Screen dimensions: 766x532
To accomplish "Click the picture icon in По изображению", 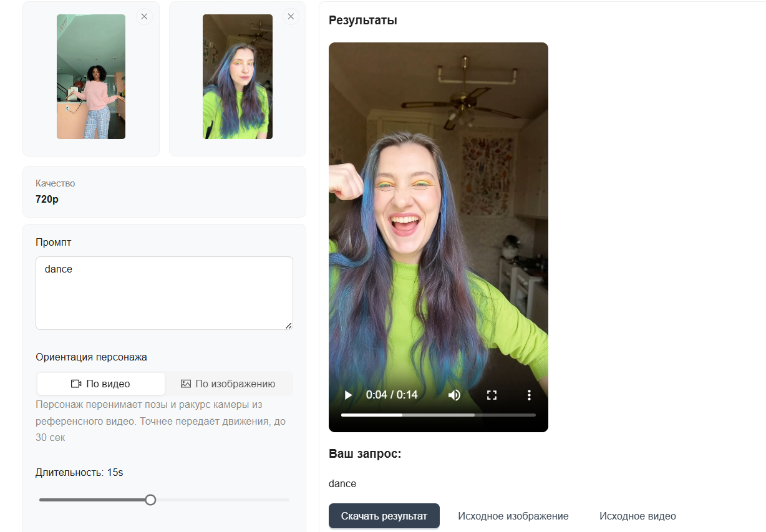I will pyautogui.click(x=186, y=384).
